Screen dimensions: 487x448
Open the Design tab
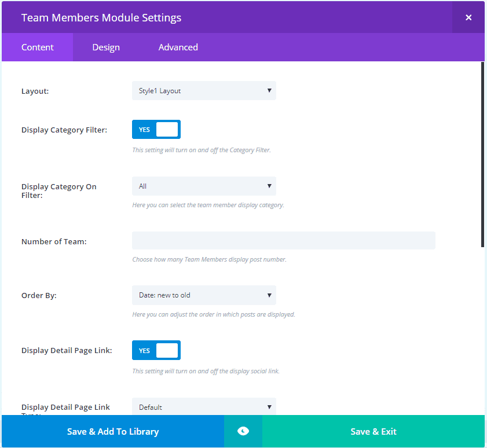pos(106,47)
